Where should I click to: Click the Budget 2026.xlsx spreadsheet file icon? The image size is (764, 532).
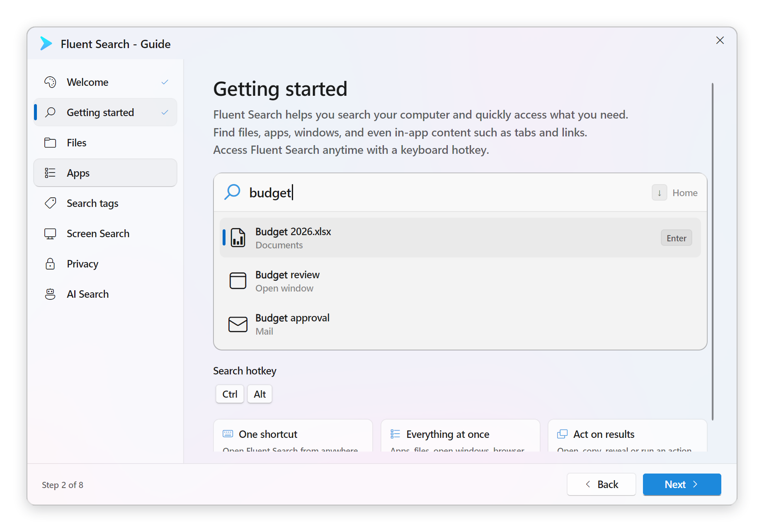point(238,238)
